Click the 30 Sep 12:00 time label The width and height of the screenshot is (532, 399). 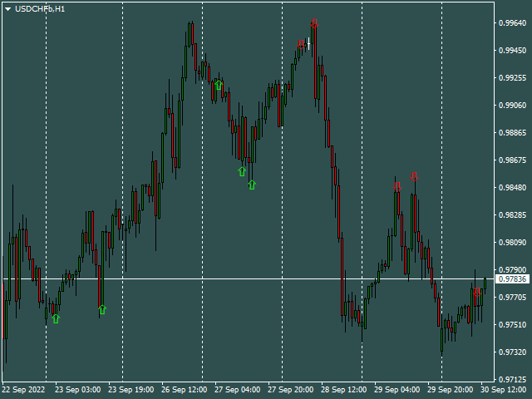(x=504, y=390)
